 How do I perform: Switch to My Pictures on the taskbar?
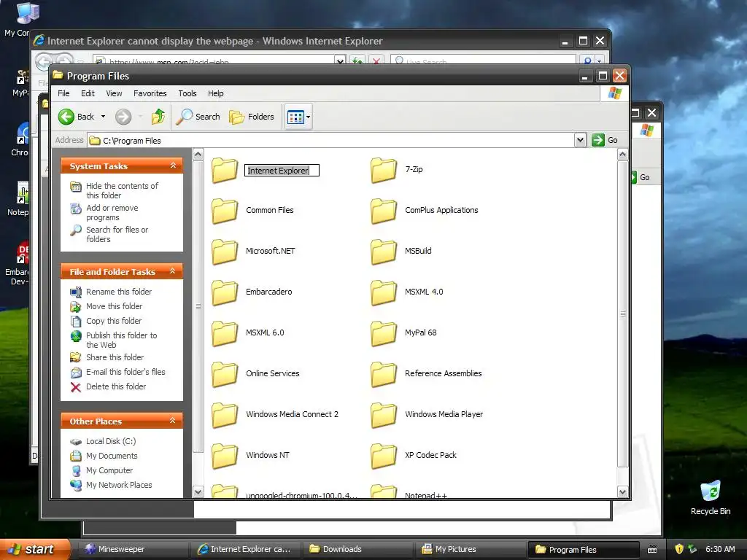472,549
